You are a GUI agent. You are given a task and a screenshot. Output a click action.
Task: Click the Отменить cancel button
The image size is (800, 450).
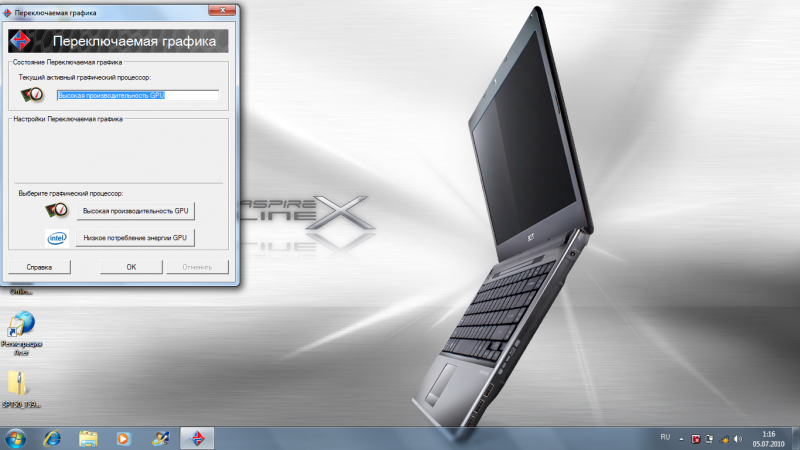(197, 267)
